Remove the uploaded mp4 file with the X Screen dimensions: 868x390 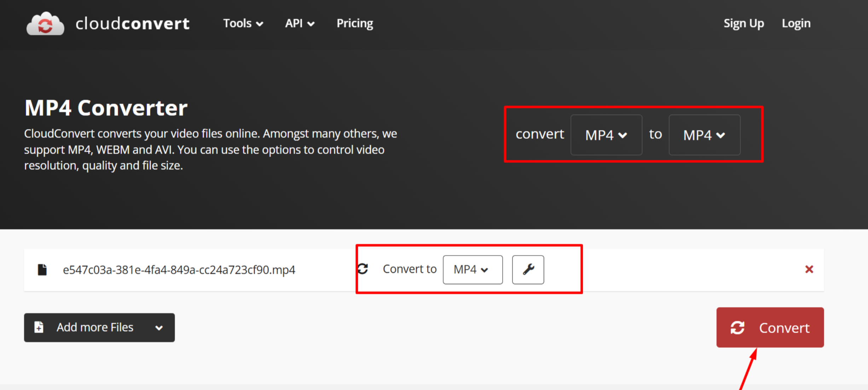[x=809, y=269]
